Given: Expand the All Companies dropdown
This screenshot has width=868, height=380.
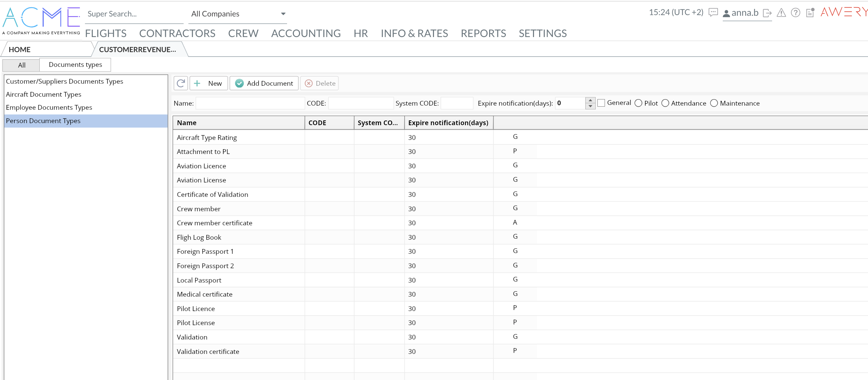Looking at the screenshot, I should pos(283,14).
